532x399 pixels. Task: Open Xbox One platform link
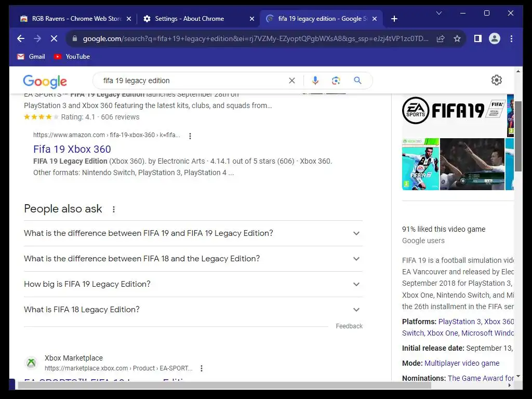[443, 333]
